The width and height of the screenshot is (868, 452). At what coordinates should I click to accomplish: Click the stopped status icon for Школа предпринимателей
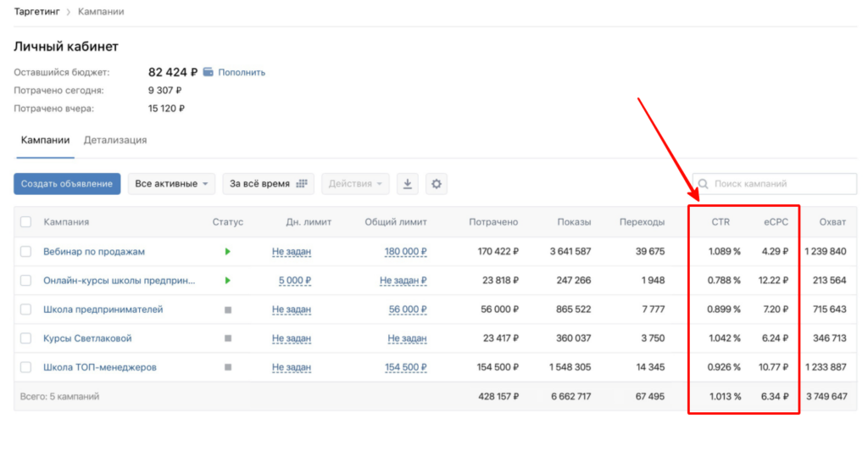pyautogui.click(x=227, y=310)
